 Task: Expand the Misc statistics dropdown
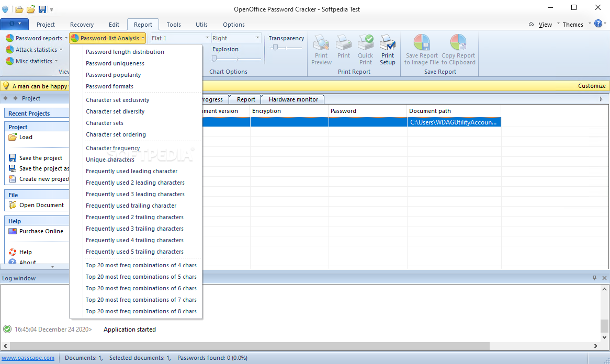[x=56, y=61]
